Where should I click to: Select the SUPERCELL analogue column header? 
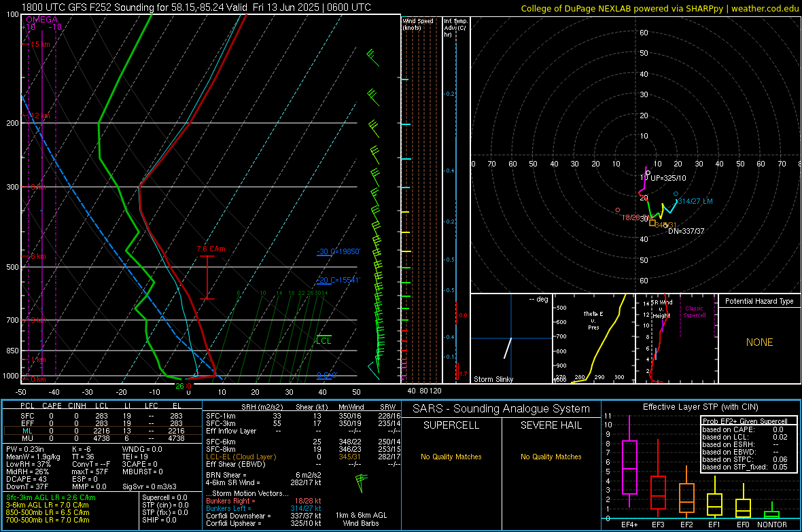451,425
